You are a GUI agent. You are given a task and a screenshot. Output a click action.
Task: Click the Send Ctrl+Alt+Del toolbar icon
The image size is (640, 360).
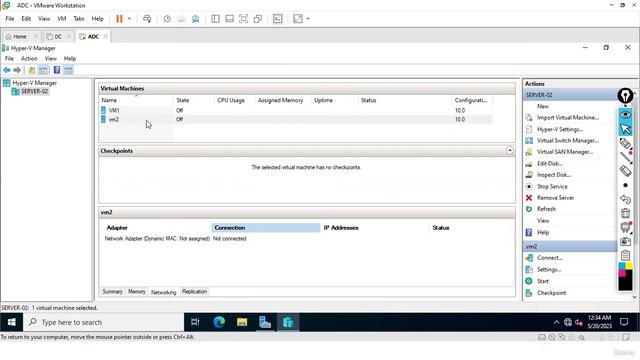point(147,19)
